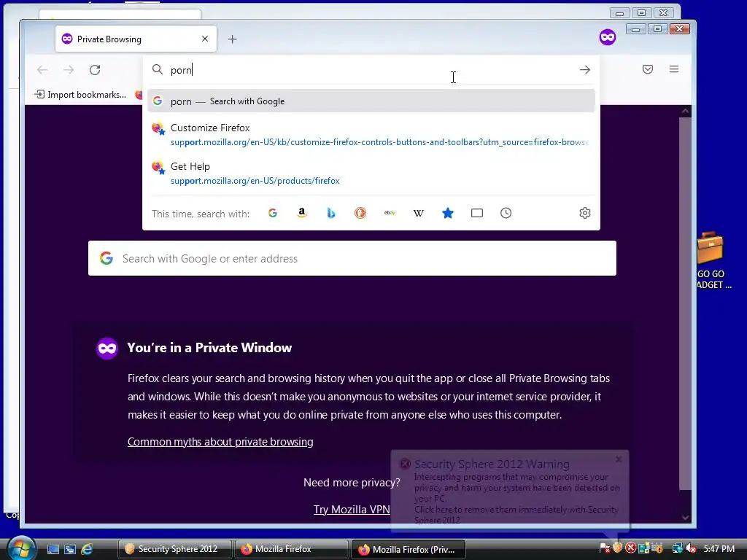747x560 pixels.
Task: Click the private browsing mask indicator in title bar
Action: 608,37
